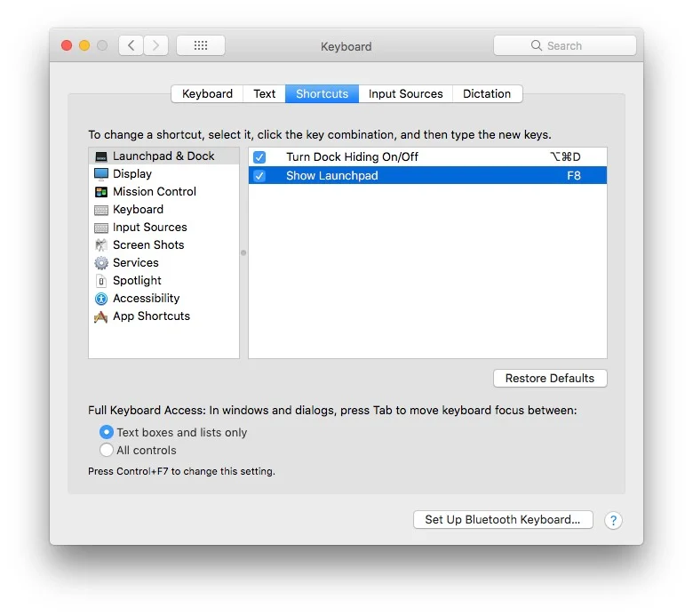
Task: Select the Screen Shots category icon
Action: point(101,245)
